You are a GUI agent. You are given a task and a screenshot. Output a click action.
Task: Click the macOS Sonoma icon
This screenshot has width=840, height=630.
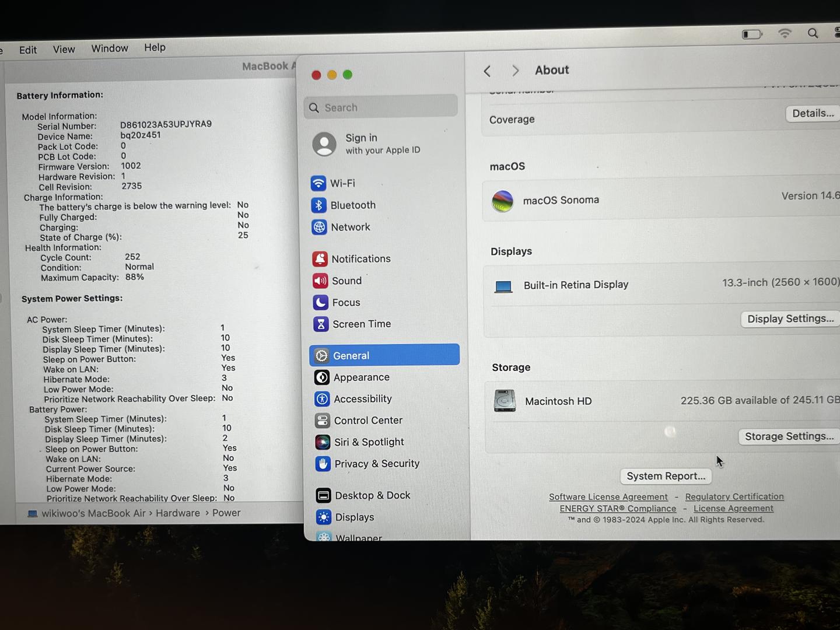(502, 201)
